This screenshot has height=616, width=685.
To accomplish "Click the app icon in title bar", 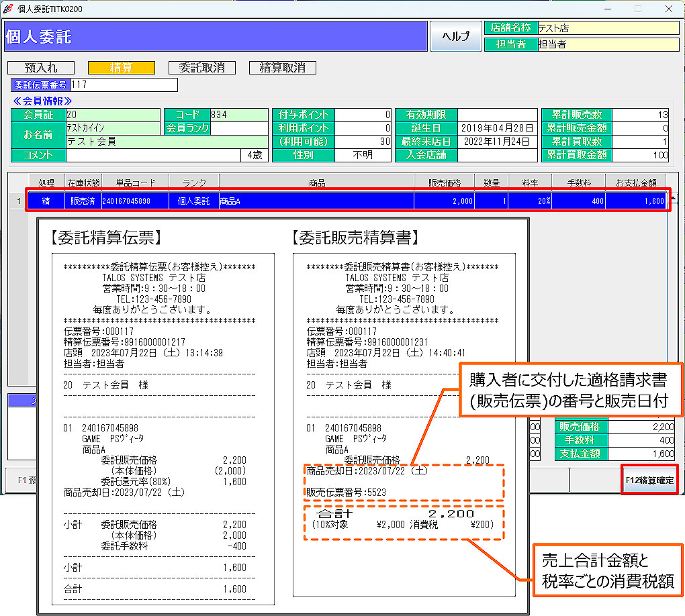I will [x=8, y=9].
